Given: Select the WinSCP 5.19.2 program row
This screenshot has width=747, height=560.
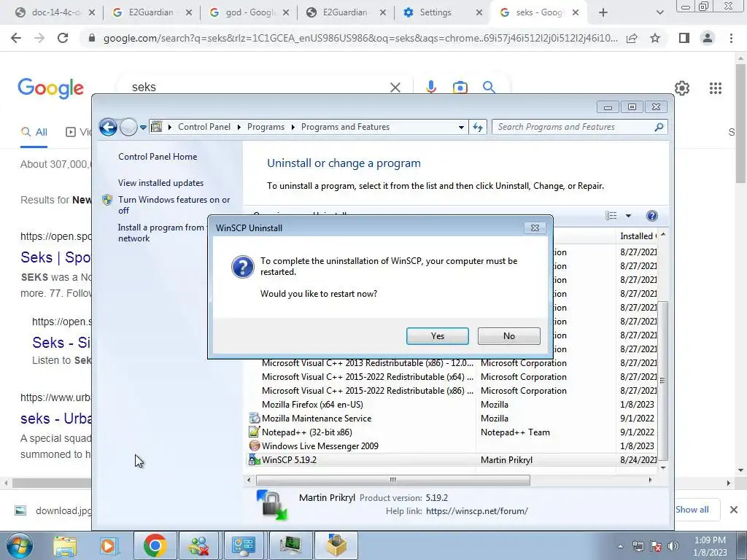Looking at the screenshot, I should (452, 460).
